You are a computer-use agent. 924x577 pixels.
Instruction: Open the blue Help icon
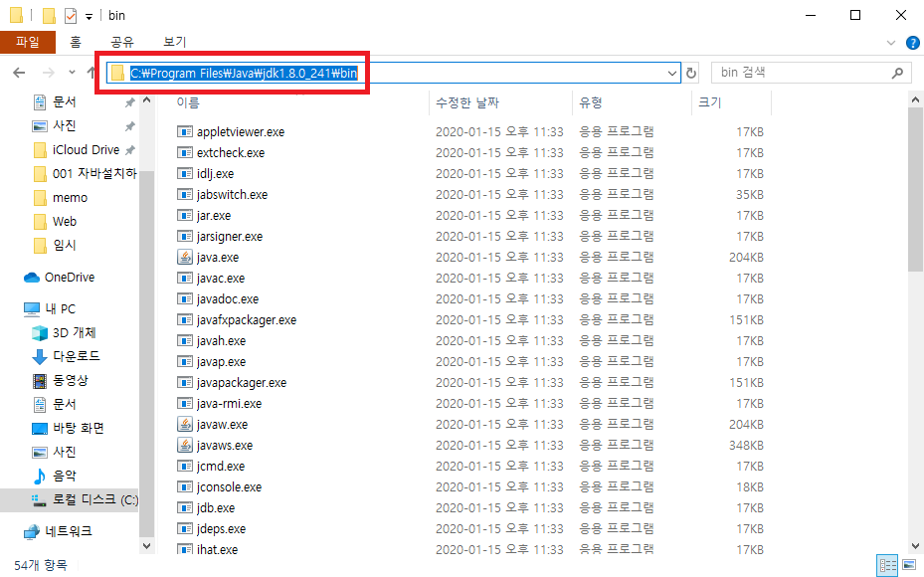[913, 43]
